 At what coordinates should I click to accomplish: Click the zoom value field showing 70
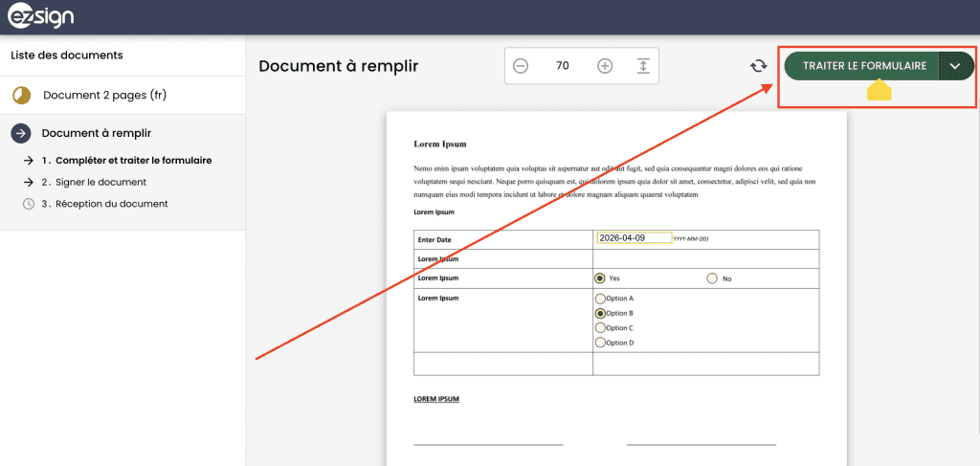coord(563,66)
